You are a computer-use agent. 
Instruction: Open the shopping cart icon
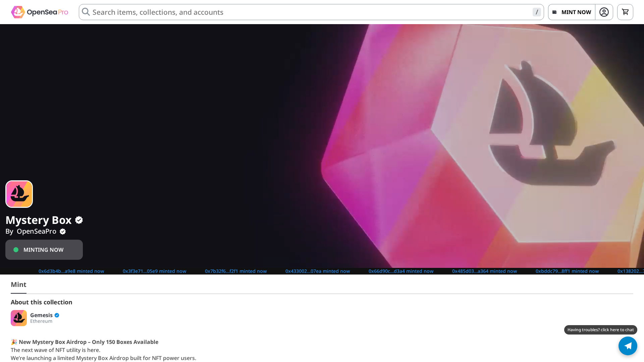coord(625,12)
